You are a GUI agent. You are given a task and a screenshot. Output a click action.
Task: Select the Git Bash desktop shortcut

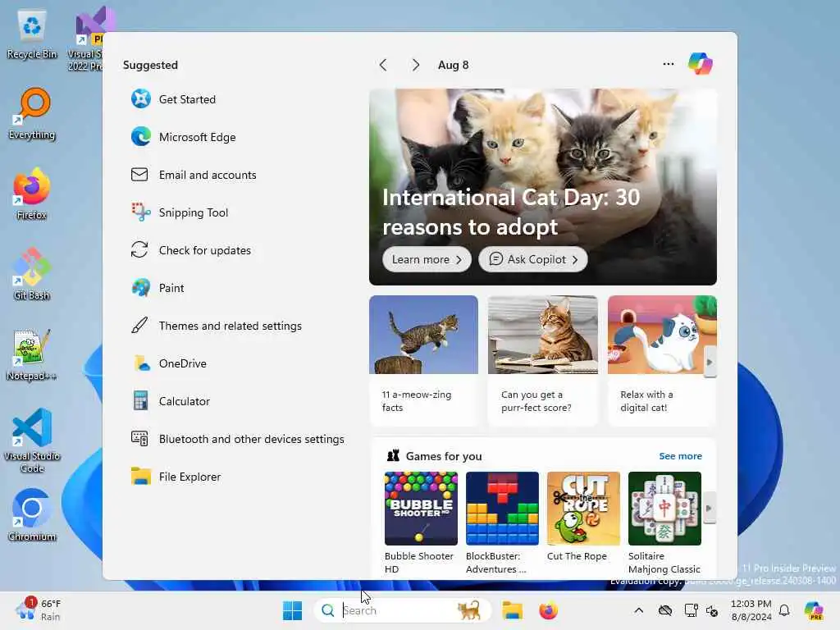click(32, 274)
